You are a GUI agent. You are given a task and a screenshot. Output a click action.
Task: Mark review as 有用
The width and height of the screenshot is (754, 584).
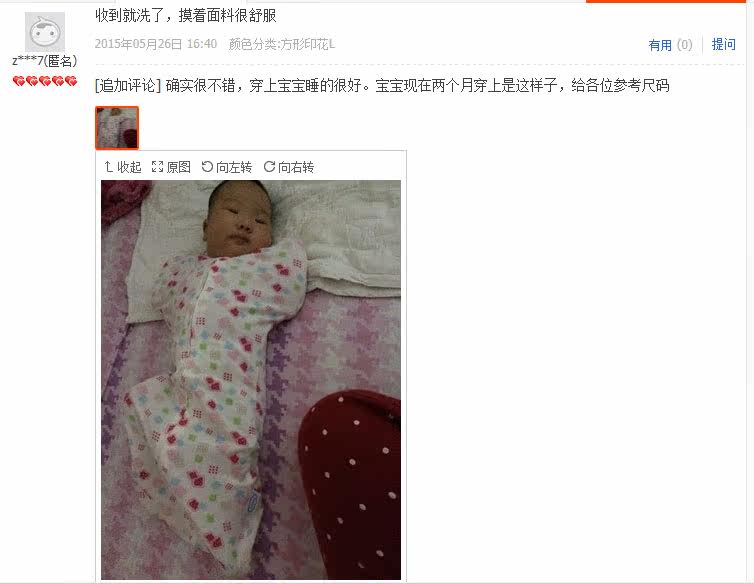pyautogui.click(x=660, y=45)
